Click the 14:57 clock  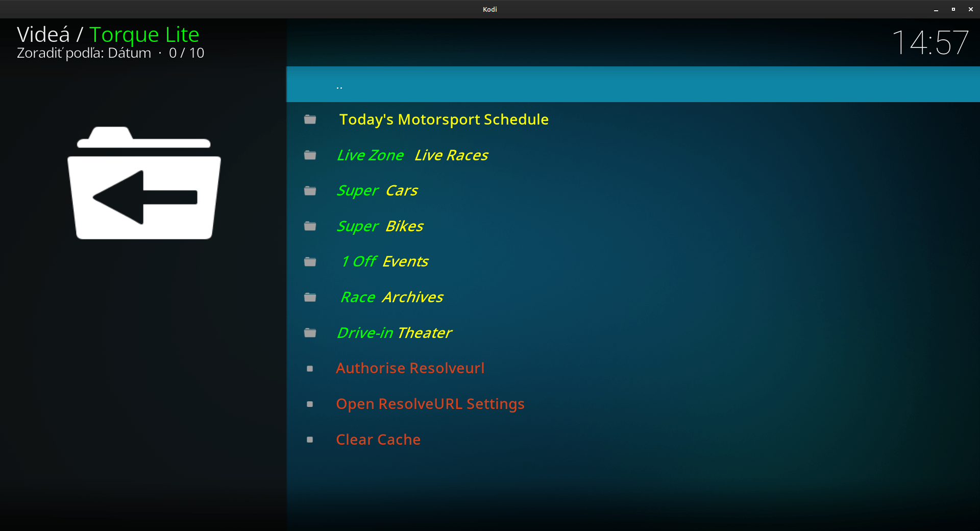coord(930,42)
